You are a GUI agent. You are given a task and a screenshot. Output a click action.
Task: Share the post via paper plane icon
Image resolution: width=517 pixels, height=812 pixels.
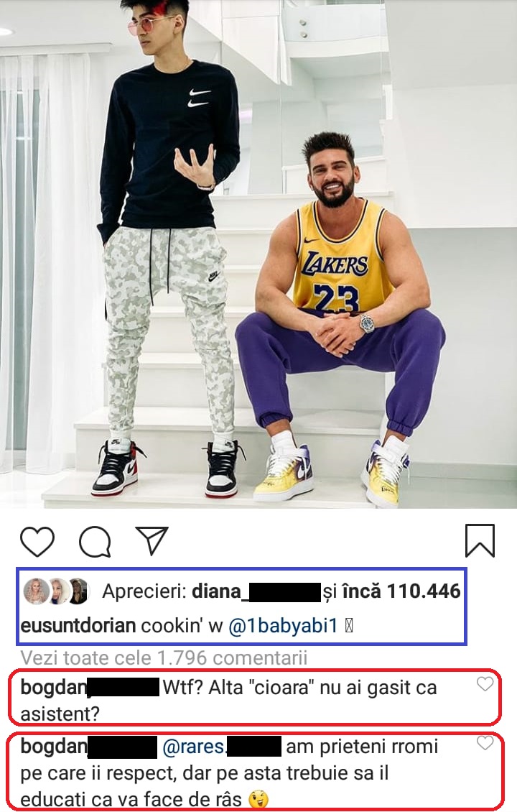152,540
